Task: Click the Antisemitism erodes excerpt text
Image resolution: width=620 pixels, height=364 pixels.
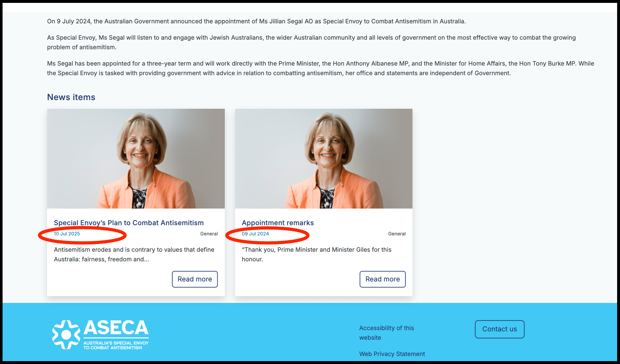Action: point(134,254)
